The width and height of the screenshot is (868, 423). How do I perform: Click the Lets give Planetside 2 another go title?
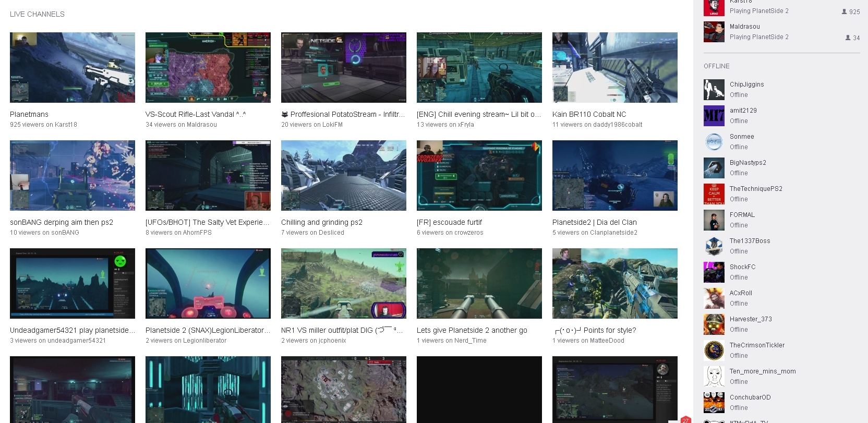click(472, 330)
